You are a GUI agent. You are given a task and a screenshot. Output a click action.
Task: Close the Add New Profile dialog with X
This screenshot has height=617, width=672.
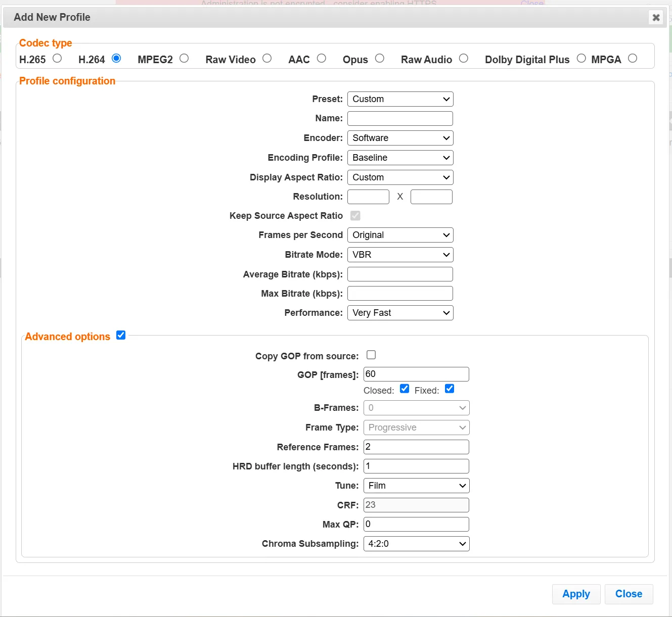[x=656, y=18]
